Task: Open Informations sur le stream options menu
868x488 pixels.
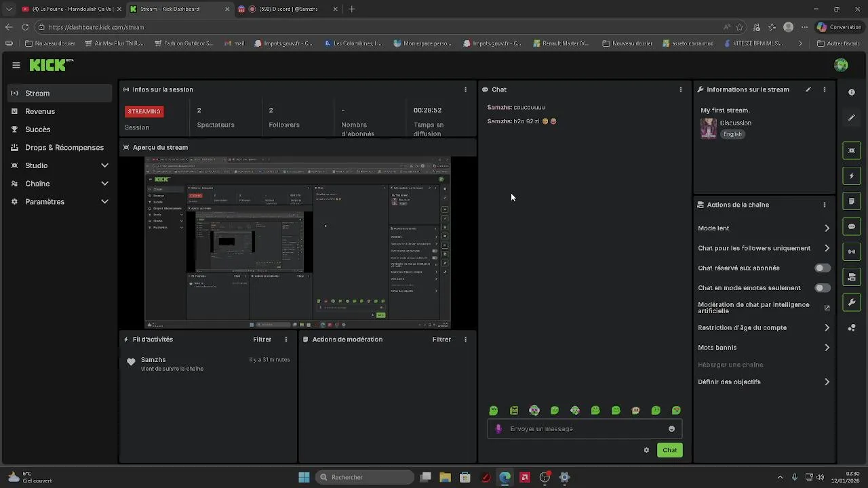Action: click(825, 89)
